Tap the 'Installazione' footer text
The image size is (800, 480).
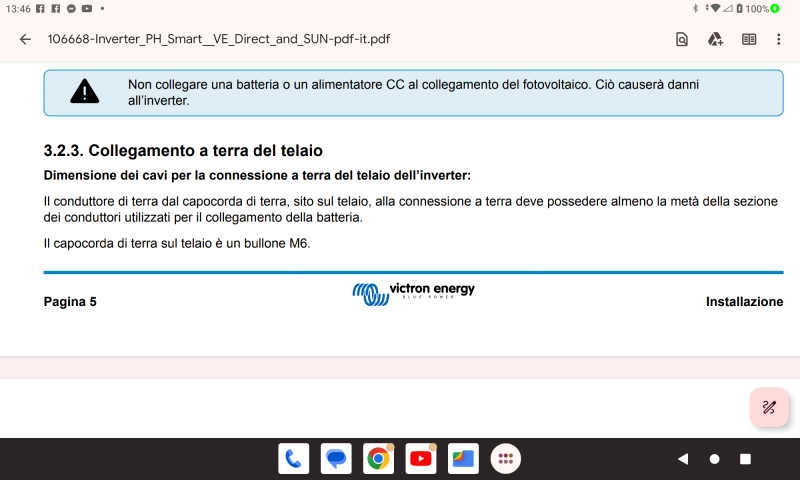(x=744, y=301)
